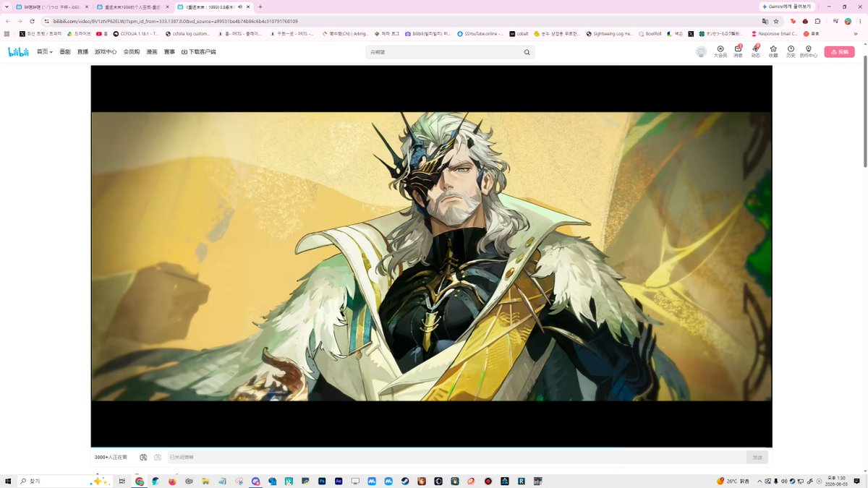Click the 3000+人正在看 viewer count text
868x488 pixels.
(111, 458)
